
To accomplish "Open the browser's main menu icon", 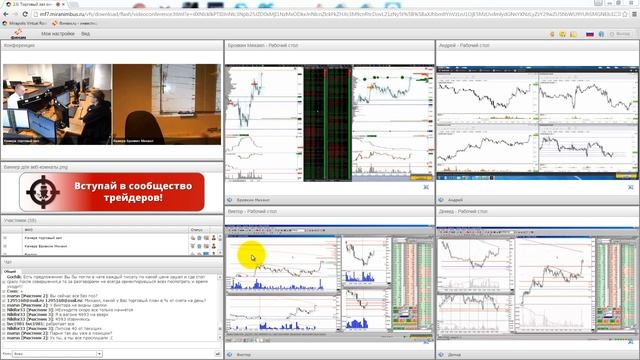I will pos(635,14).
